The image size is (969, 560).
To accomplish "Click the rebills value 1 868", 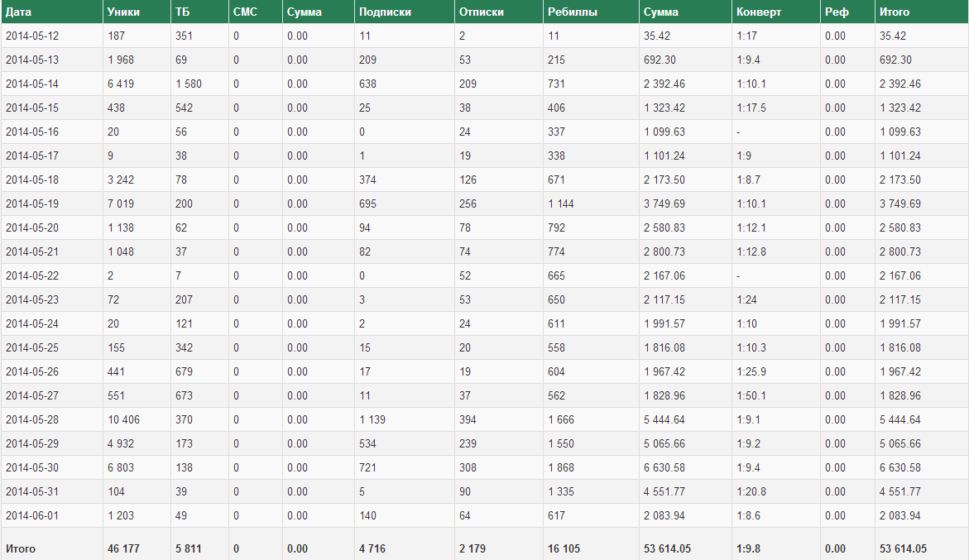I will pos(561,468).
